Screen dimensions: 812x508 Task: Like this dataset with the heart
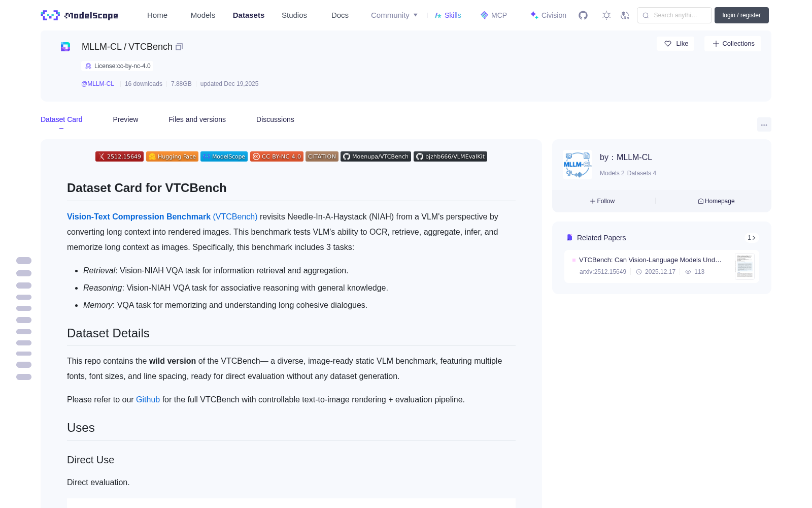point(675,44)
